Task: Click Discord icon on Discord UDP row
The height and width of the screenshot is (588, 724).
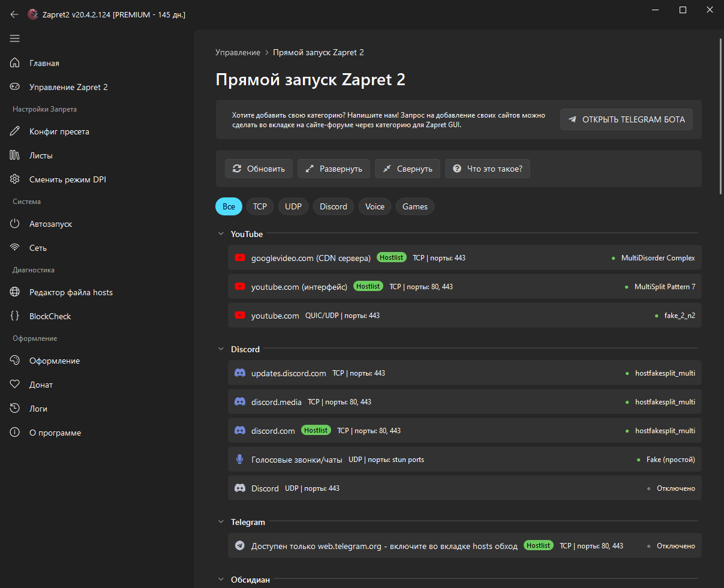Action: [x=240, y=488]
